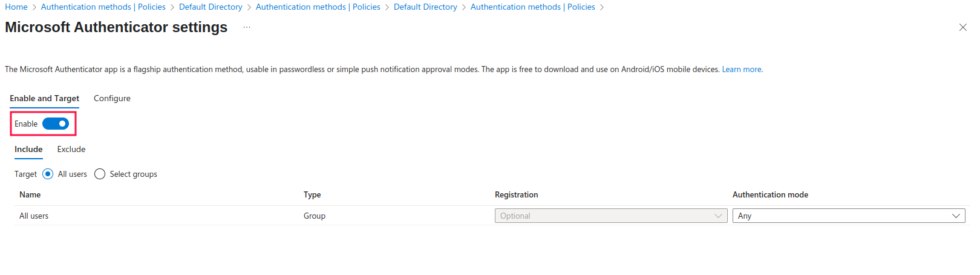Go to Home in the breadcrumb
Image resolution: width=980 pixels, height=275 pixels.
click(x=16, y=7)
